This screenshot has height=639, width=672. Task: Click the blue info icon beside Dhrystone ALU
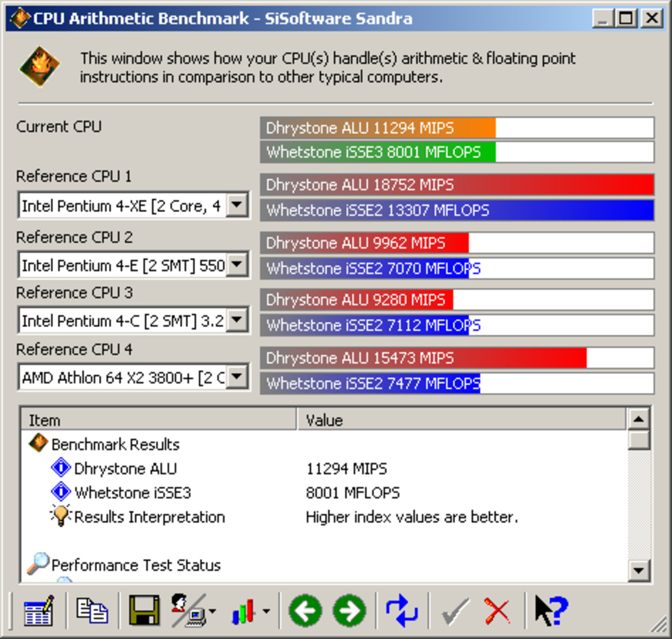(61, 468)
